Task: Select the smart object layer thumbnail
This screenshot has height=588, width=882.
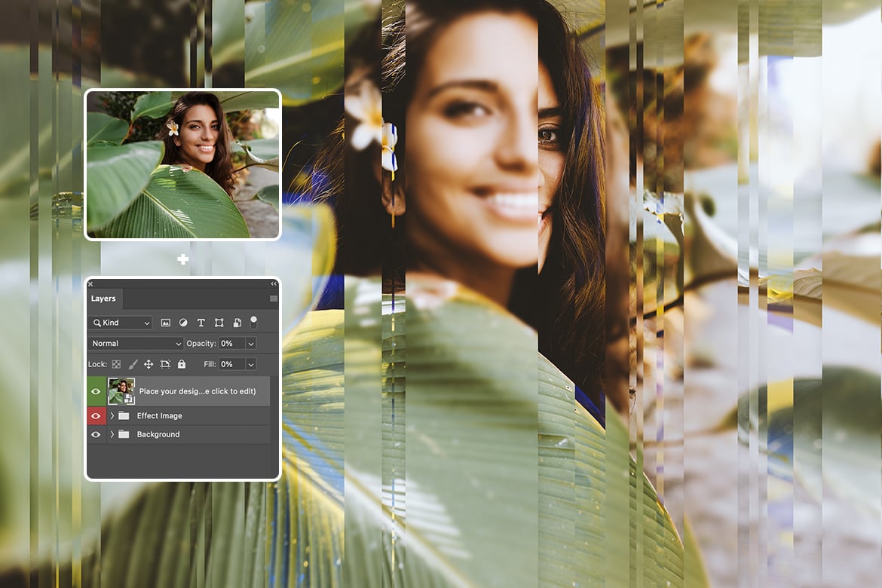Action: tap(121, 391)
